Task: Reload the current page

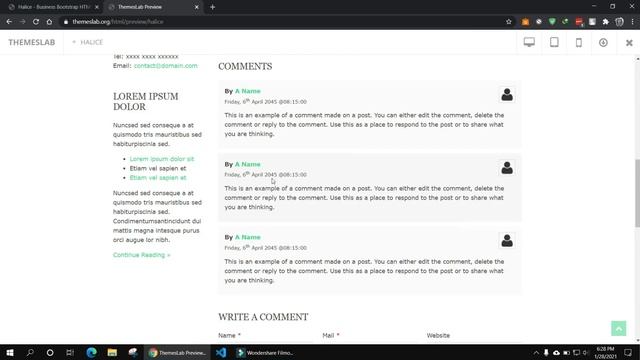Action: coord(36,22)
